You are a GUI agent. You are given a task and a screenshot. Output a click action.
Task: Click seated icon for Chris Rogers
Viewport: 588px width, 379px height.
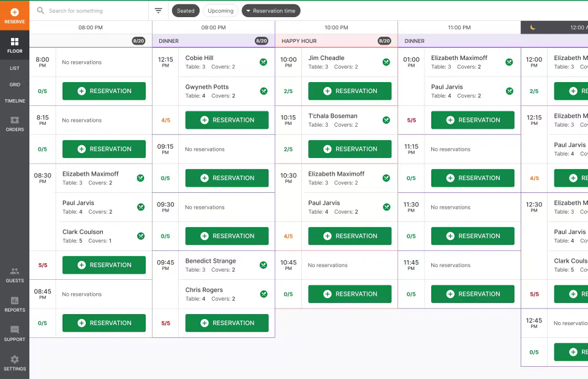[x=263, y=295]
